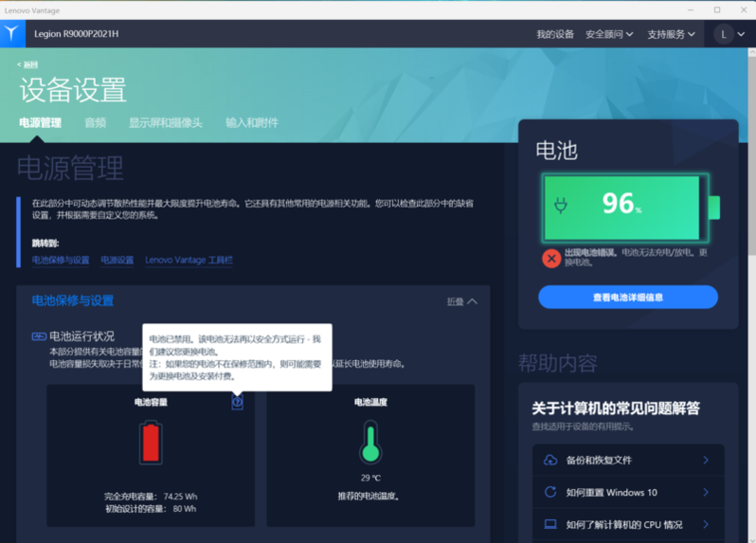Click the red battery capacity icon

(x=151, y=443)
